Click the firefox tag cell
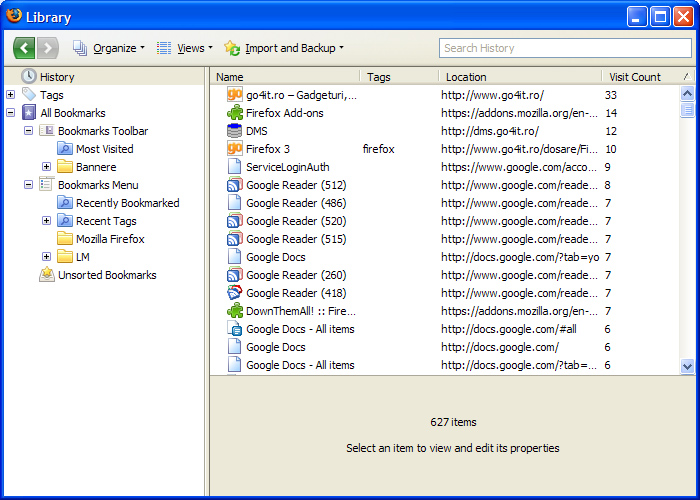 click(379, 149)
